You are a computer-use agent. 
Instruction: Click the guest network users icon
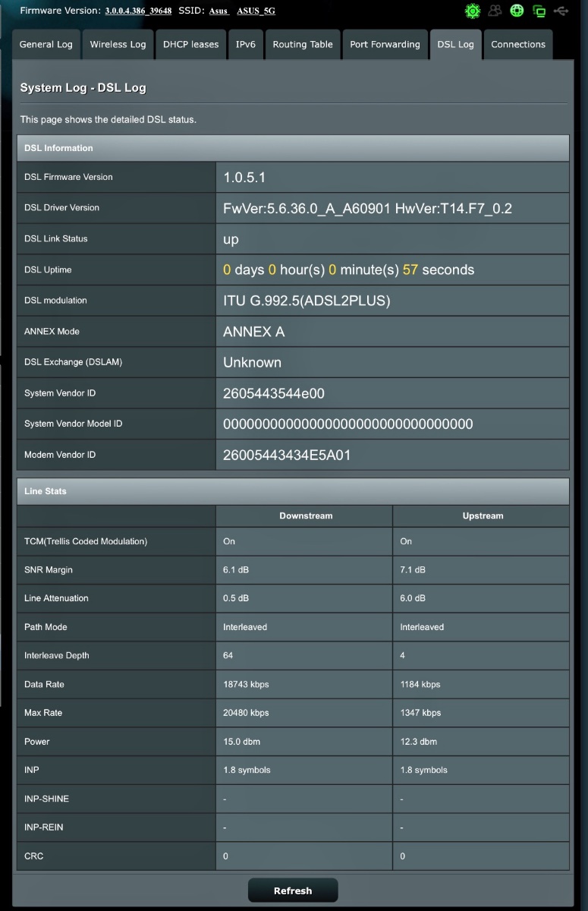(495, 11)
